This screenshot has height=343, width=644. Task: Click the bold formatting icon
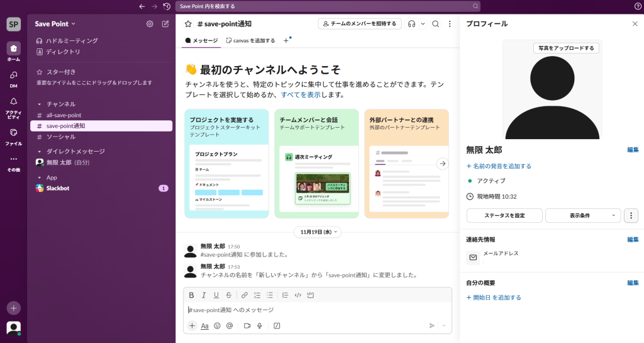coord(192,295)
